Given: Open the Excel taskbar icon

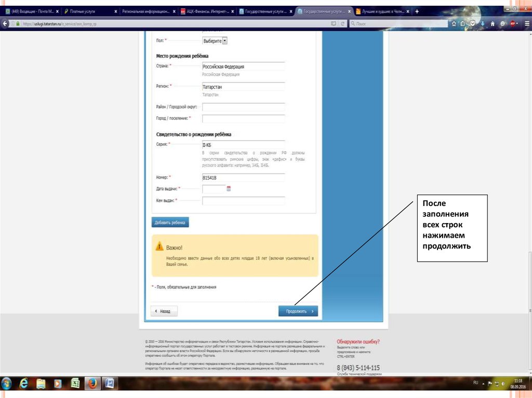Looking at the screenshot, I should (x=75, y=383).
